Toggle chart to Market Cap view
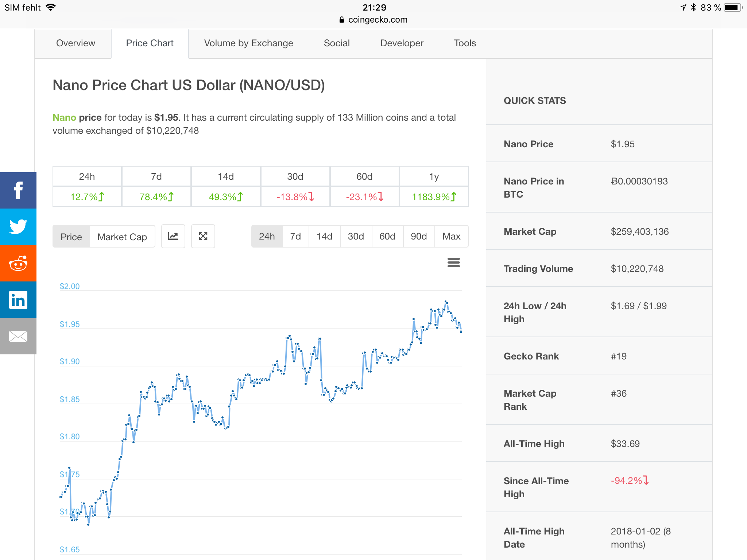 pyautogui.click(x=122, y=237)
